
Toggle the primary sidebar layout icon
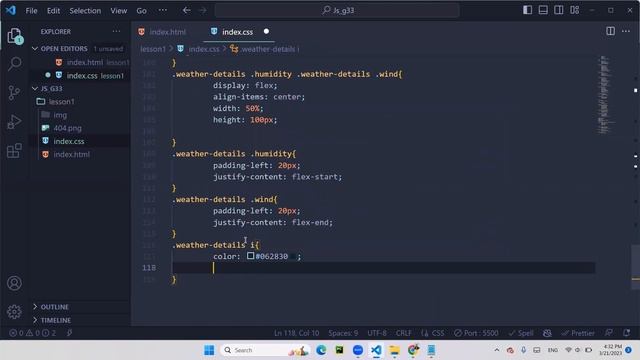(527, 10)
